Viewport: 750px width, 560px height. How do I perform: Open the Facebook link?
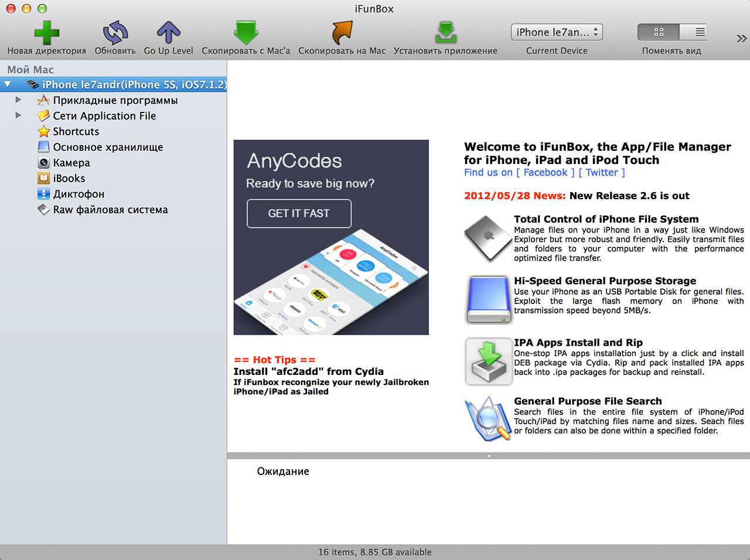click(545, 172)
